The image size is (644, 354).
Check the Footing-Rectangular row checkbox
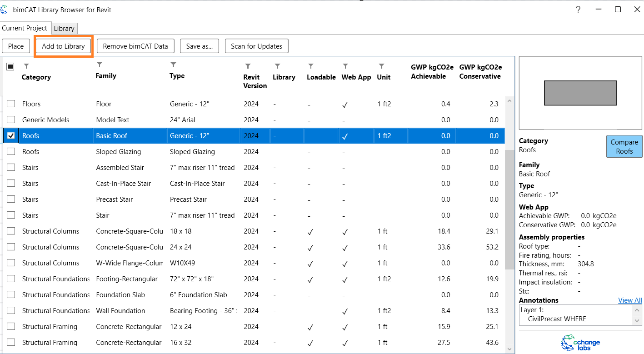tap(11, 279)
